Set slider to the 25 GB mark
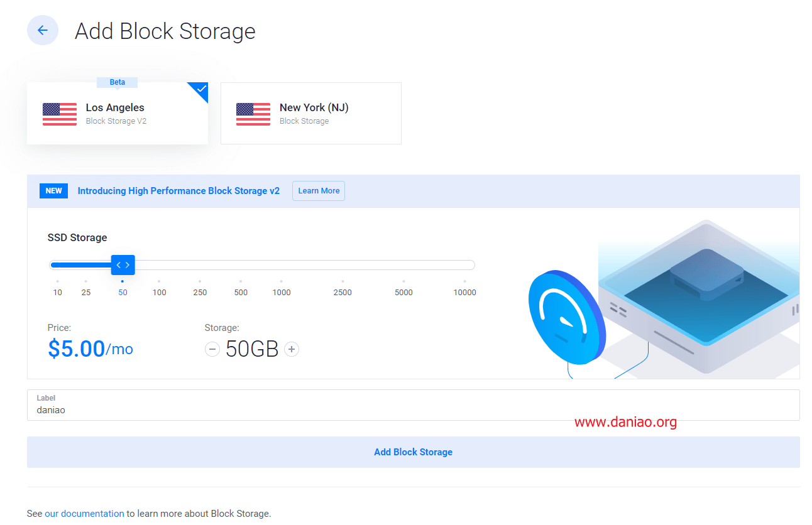This screenshot has width=812, height=525. [x=86, y=292]
